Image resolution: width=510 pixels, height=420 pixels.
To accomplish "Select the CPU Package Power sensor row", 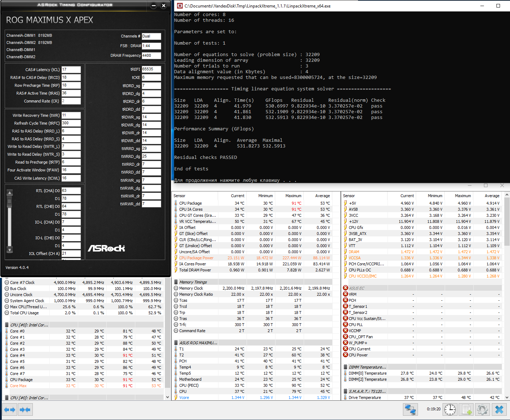I will 252,258.
